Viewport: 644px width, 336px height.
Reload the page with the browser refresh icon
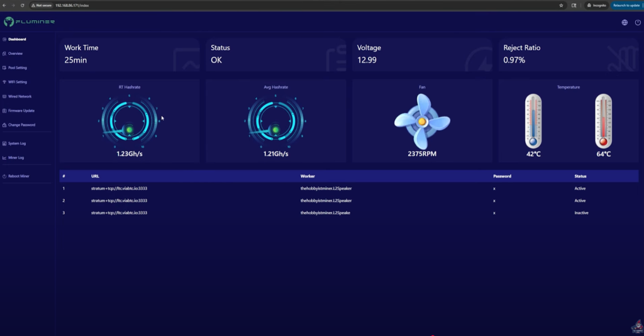[23, 5]
